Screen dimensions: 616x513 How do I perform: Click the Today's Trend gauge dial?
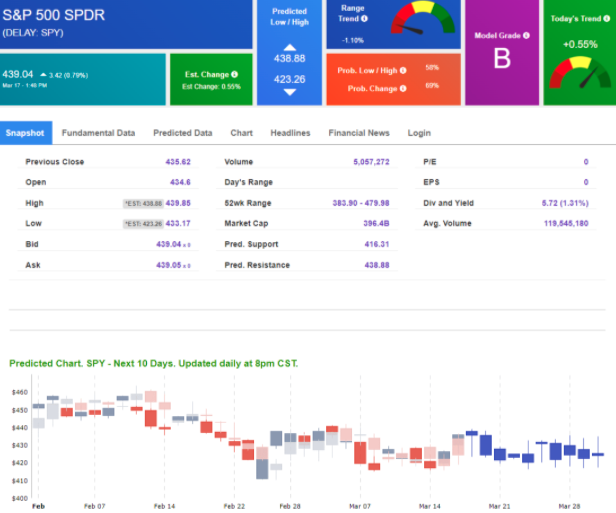pyautogui.click(x=580, y=73)
